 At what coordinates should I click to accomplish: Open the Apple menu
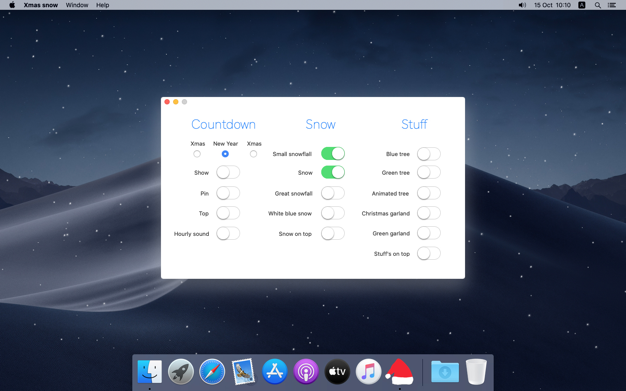[12, 5]
